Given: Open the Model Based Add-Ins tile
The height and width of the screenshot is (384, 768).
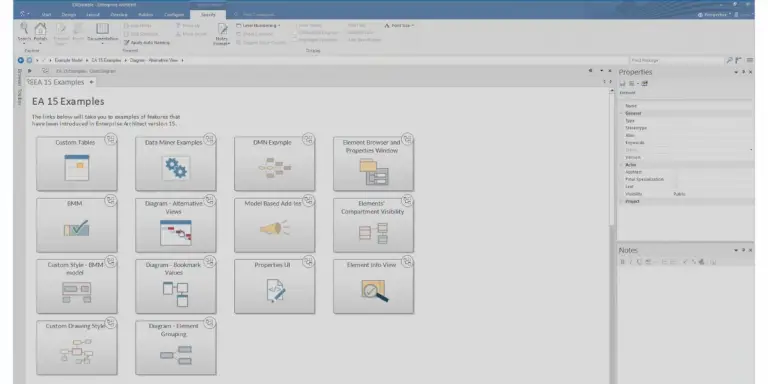Looking at the screenshot, I should click(x=274, y=225).
